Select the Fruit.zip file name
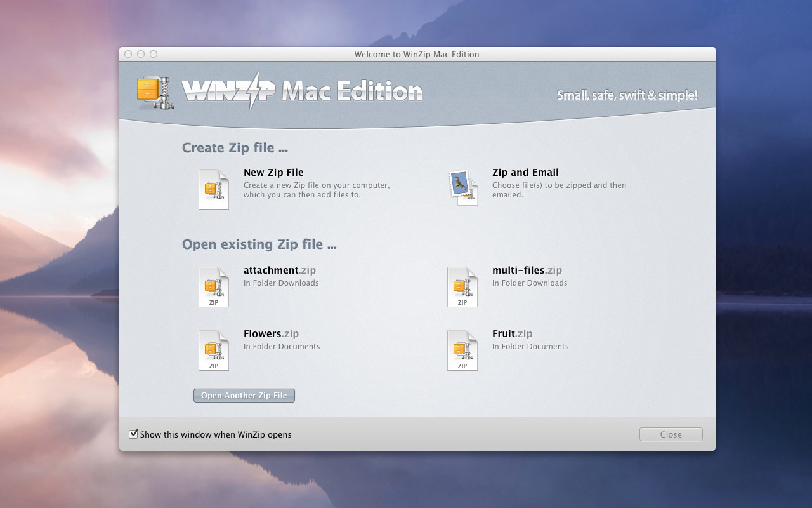This screenshot has height=508, width=812. pyautogui.click(x=512, y=333)
